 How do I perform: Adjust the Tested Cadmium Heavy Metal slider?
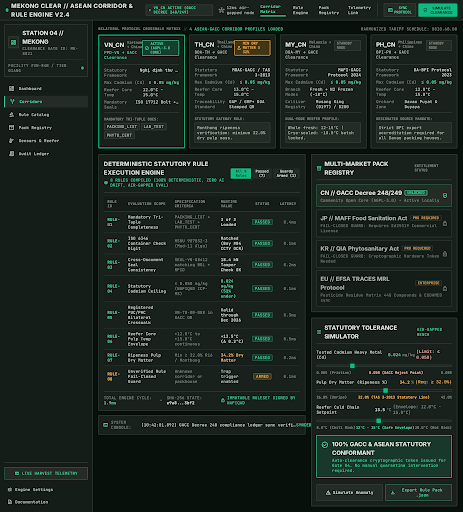point(384,366)
